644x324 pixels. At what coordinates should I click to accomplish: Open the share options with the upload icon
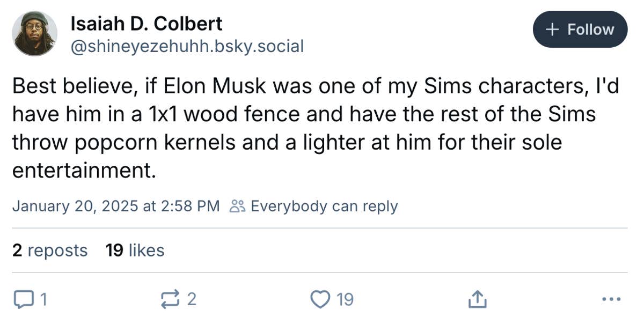477,299
